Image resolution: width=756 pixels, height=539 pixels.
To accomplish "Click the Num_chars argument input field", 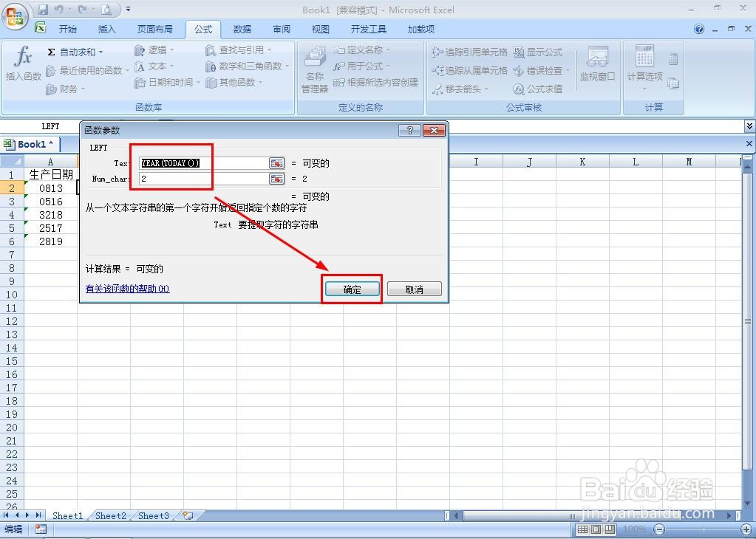I will [x=204, y=179].
